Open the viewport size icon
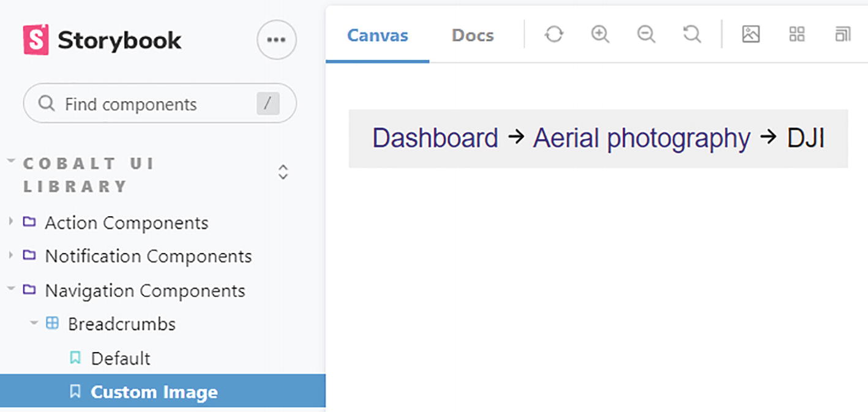 842,34
